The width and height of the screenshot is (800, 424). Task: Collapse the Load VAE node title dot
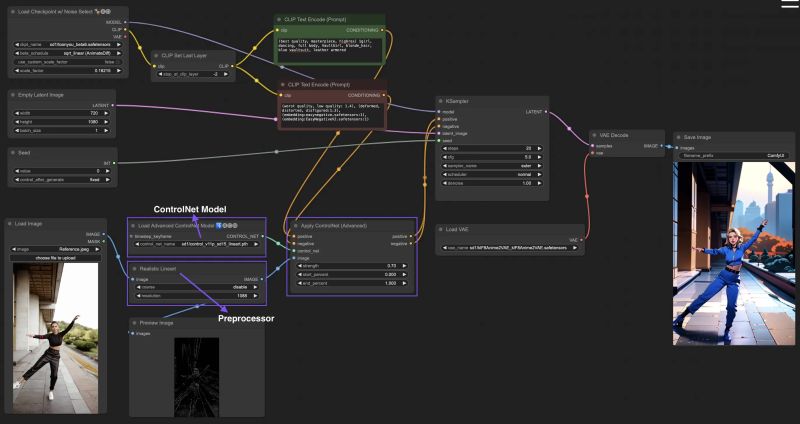[x=441, y=230]
